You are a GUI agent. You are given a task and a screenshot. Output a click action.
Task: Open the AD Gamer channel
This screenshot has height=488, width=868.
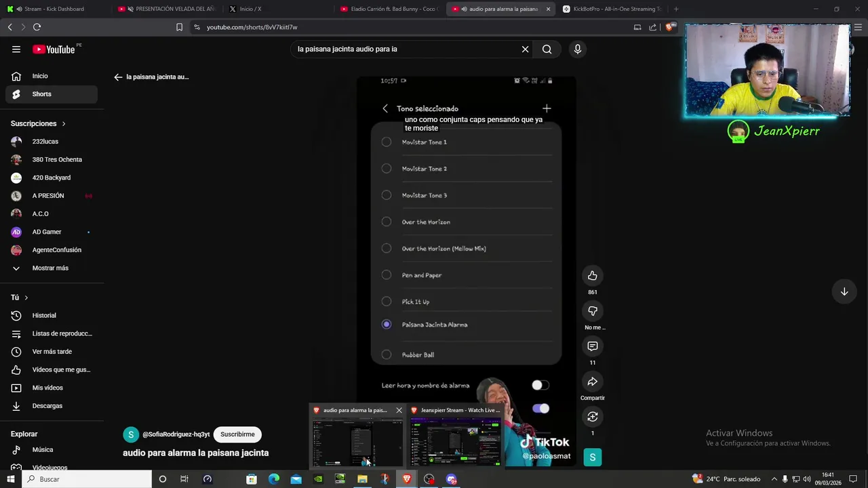pos(52,232)
